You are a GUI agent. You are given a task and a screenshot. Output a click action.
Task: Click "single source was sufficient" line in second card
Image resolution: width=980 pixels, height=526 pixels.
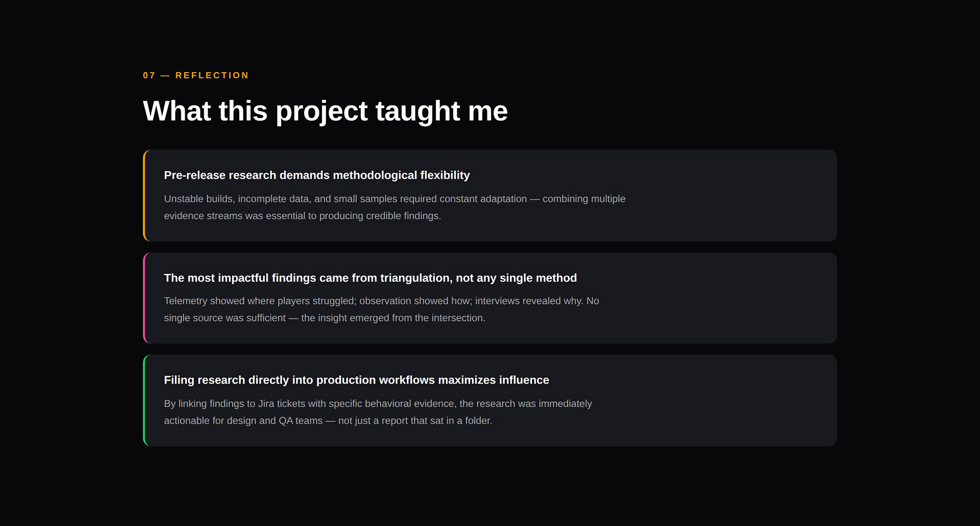click(x=225, y=318)
